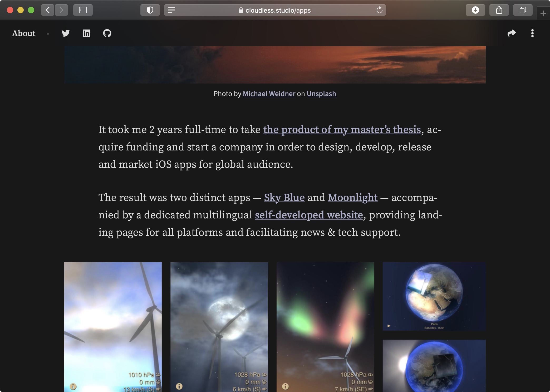The width and height of the screenshot is (550, 392).
Task: Click the cloudless.studio/apps address field
Action: (275, 10)
